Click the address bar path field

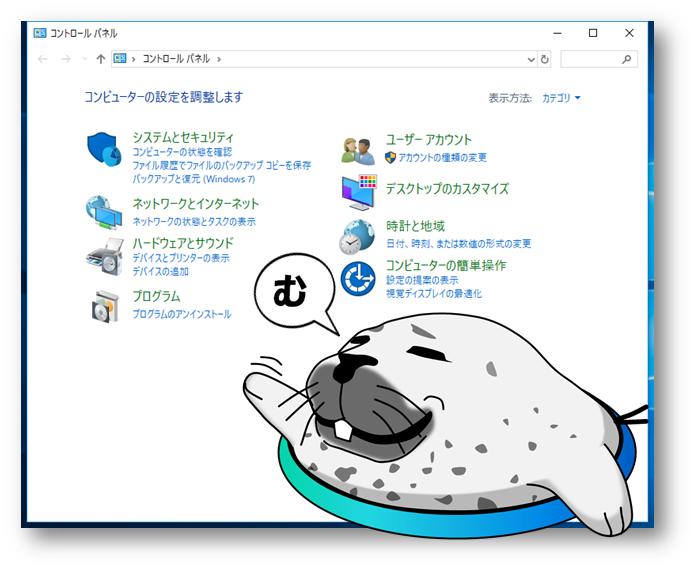click(x=331, y=59)
